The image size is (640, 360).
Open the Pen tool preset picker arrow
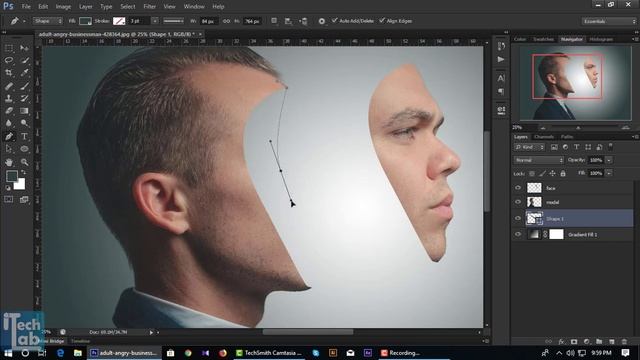click(x=24, y=21)
